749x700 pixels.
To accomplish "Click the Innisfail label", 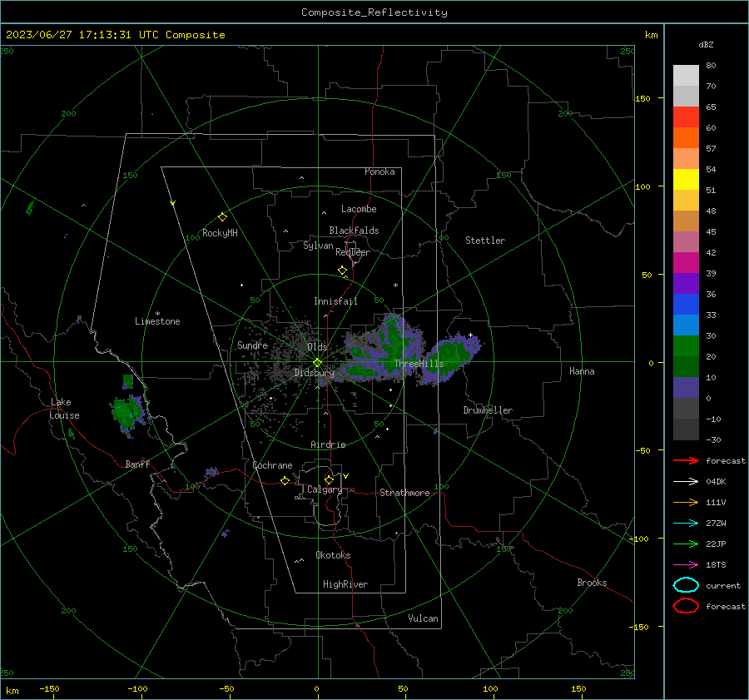I will 335,301.
